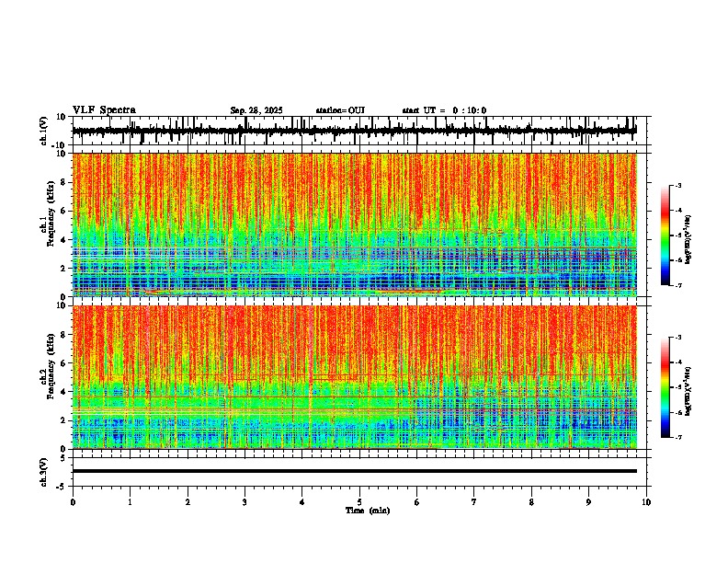728x563 pixels.
Task: Click the ch.1 color bar log(PSD) label
Action: [688, 240]
